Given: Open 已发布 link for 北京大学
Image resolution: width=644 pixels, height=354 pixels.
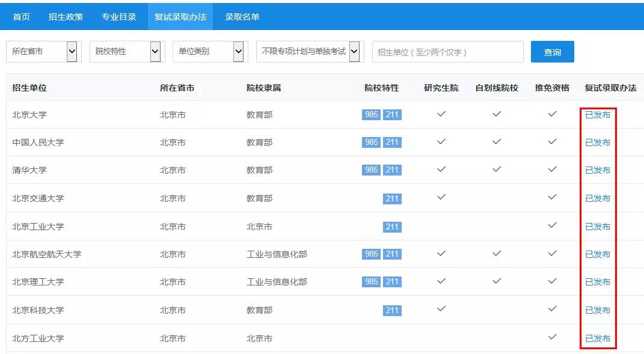Looking at the screenshot, I should click(x=598, y=115).
